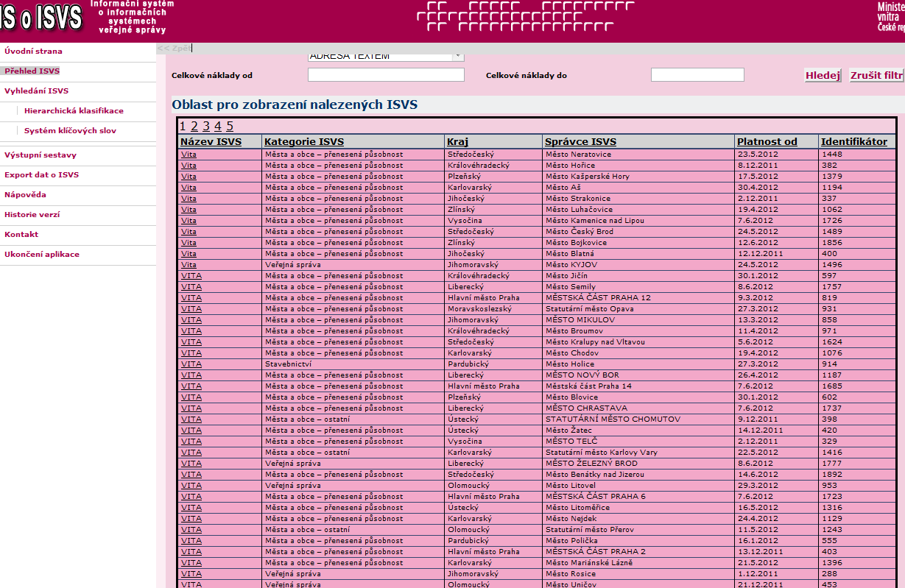The width and height of the screenshot is (905, 588).
Task: Click the Hledej search button
Action: point(823,75)
